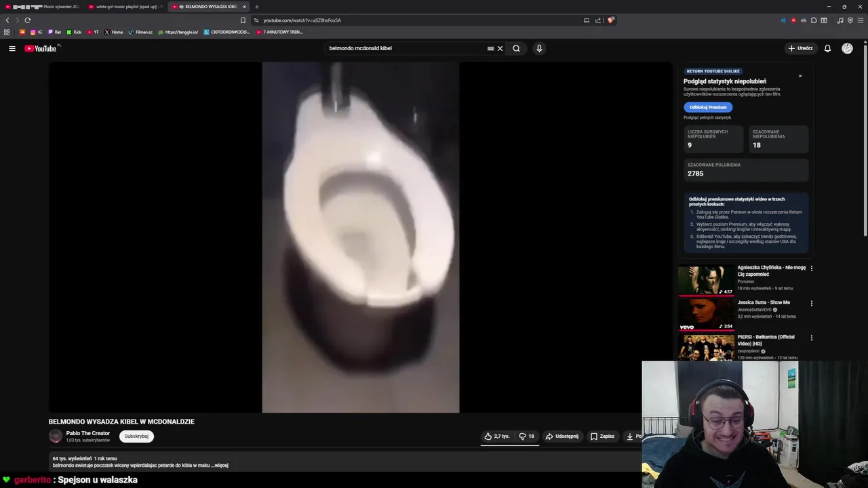Image resolution: width=868 pixels, height=488 pixels.
Task: Select the BELMONDO WYSADZA KIBEL tab
Action: coord(207,7)
